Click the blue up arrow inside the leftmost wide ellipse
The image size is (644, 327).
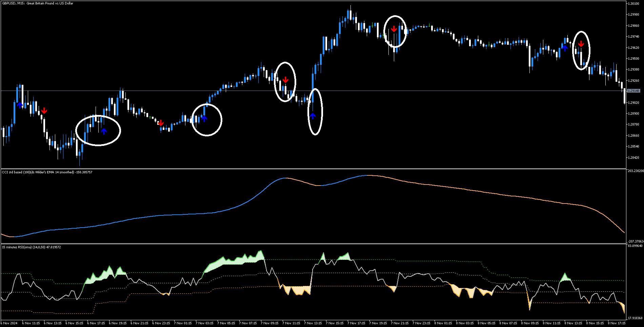(x=104, y=131)
